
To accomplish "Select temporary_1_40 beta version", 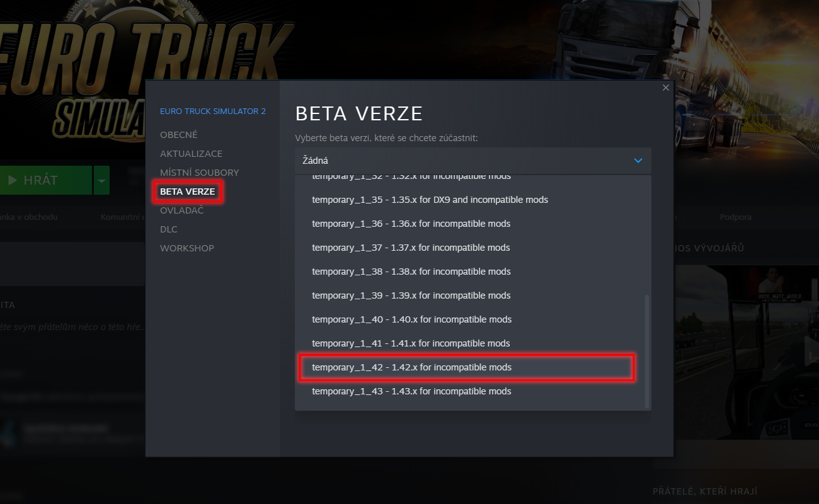I will pyautogui.click(x=411, y=319).
